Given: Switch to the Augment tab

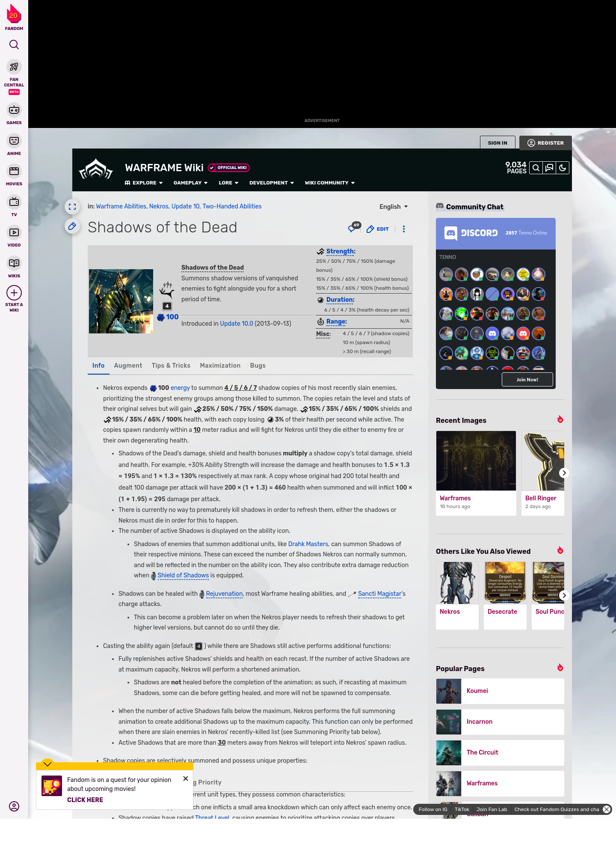Looking at the screenshot, I should pos(128,366).
